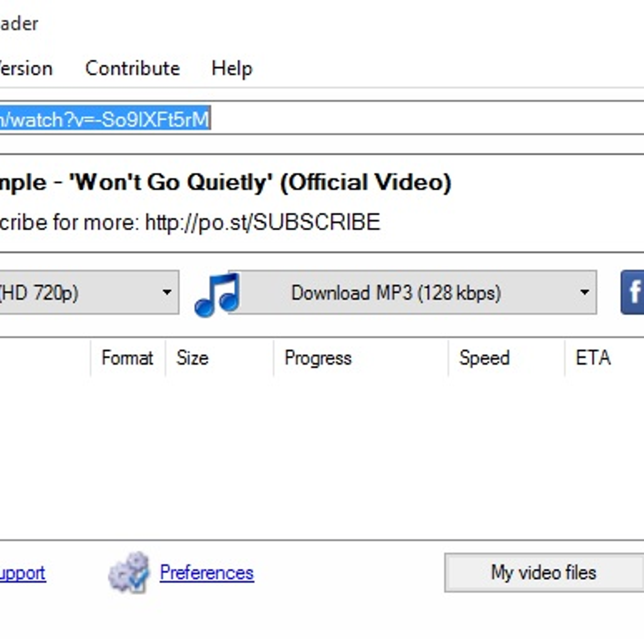Sort by Speed column header
This screenshot has height=644, width=644.
[507, 358]
